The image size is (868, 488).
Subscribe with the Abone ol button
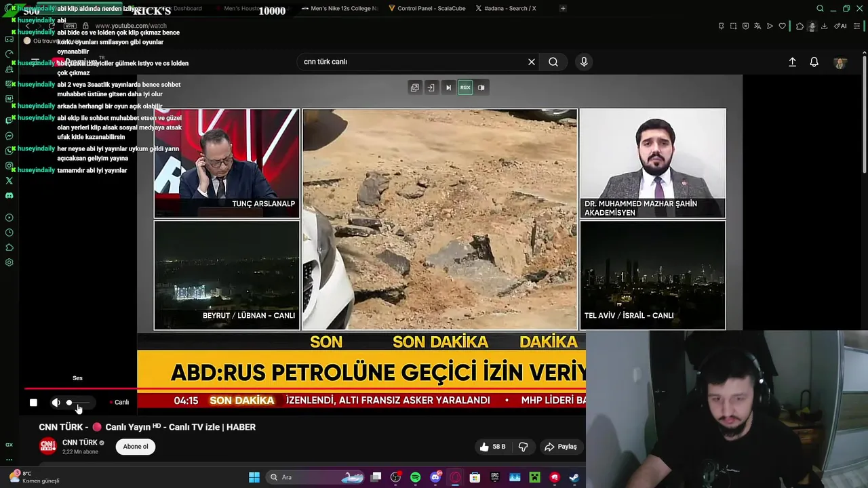[x=136, y=447]
